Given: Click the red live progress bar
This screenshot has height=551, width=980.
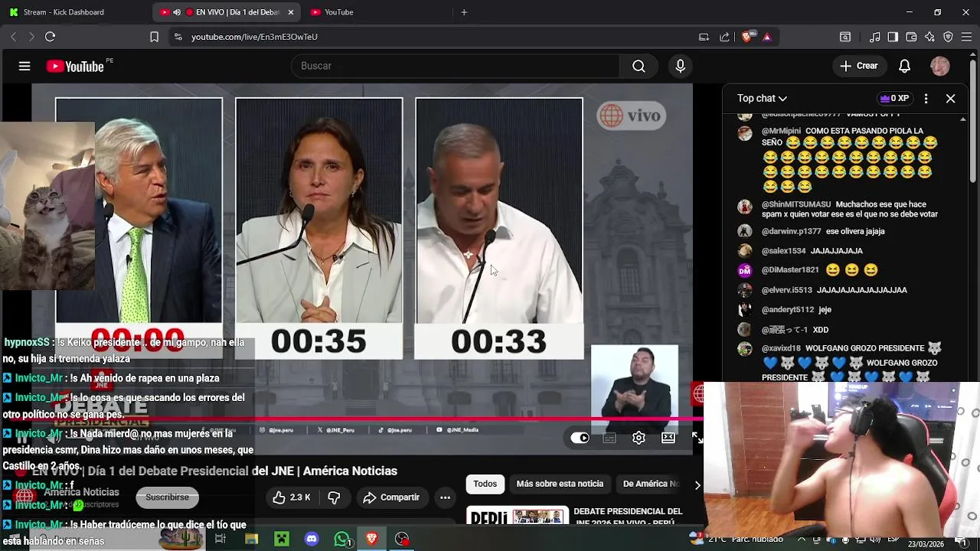Looking at the screenshot, I should pos(366,419).
